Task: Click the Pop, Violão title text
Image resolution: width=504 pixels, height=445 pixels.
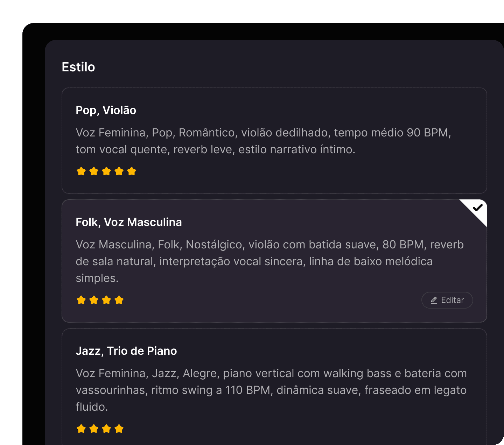Action: coord(106,110)
